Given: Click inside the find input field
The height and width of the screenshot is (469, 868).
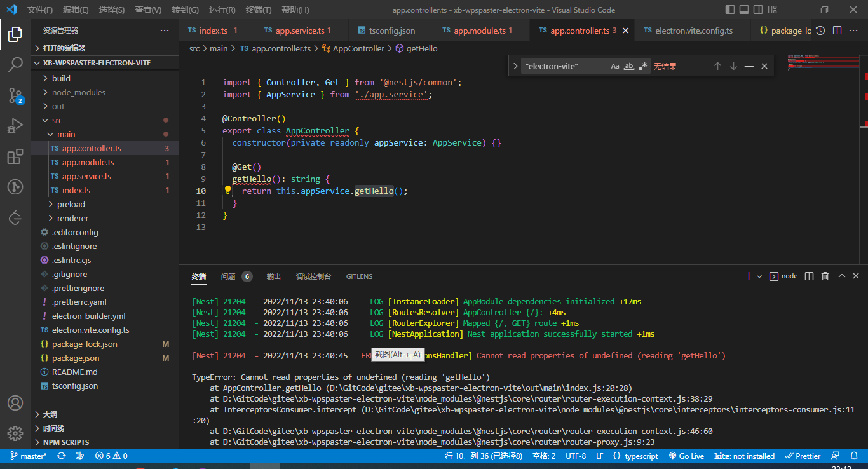Looking at the screenshot, I should pyautogui.click(x=562, y=66).
